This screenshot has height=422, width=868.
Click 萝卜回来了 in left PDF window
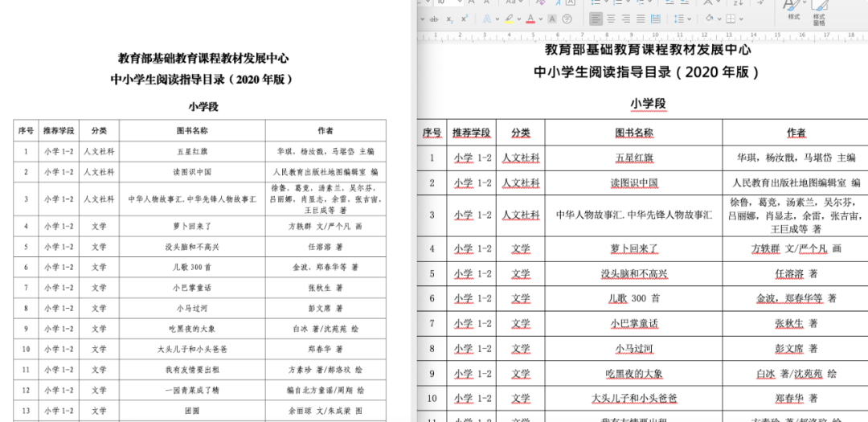192,226
